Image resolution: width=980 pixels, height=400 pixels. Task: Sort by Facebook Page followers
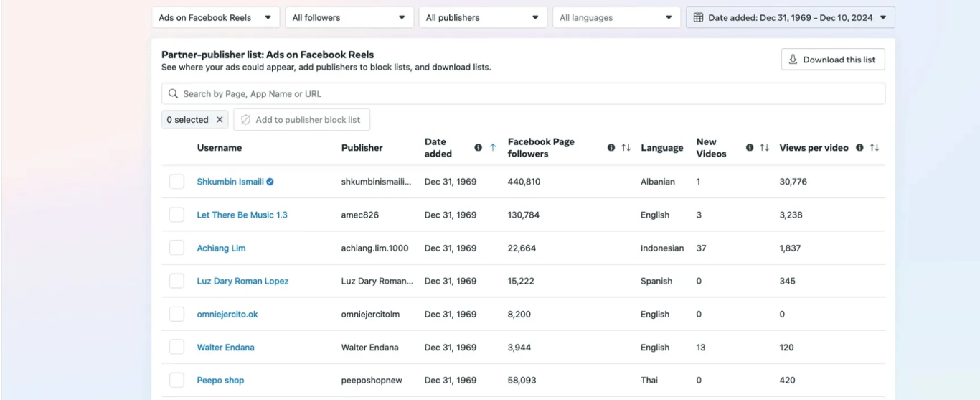click(x=626, y=148)
